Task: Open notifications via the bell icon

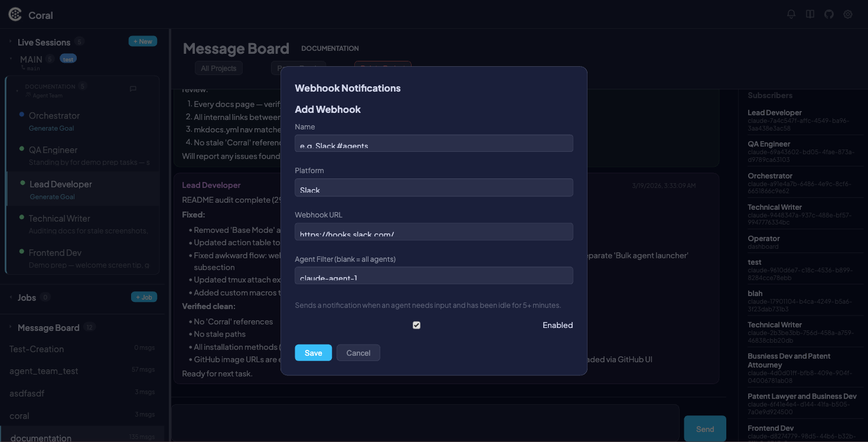Action: pyautogui.click(x=791, y=14)
